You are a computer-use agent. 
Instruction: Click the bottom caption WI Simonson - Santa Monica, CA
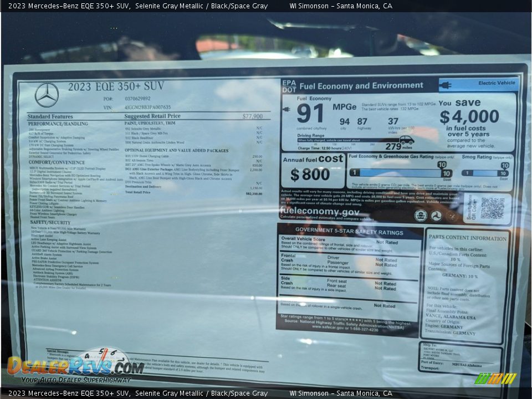click(341, 393)
